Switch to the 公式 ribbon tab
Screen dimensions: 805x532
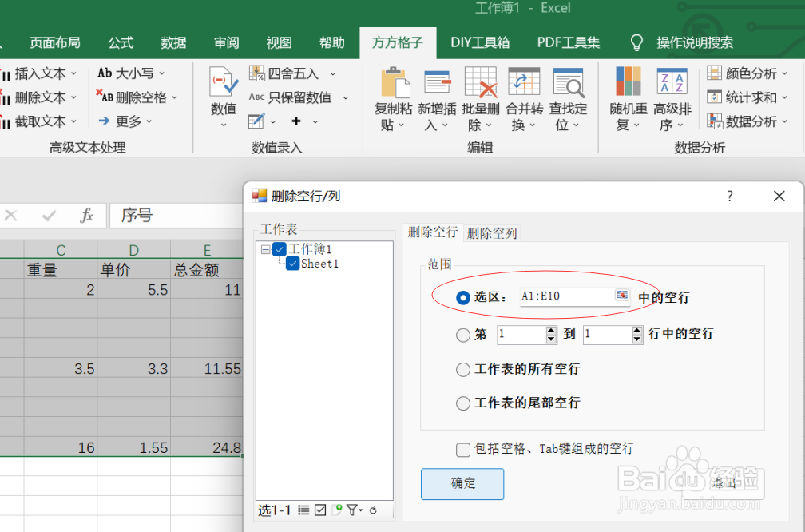(x=121, y=42)
